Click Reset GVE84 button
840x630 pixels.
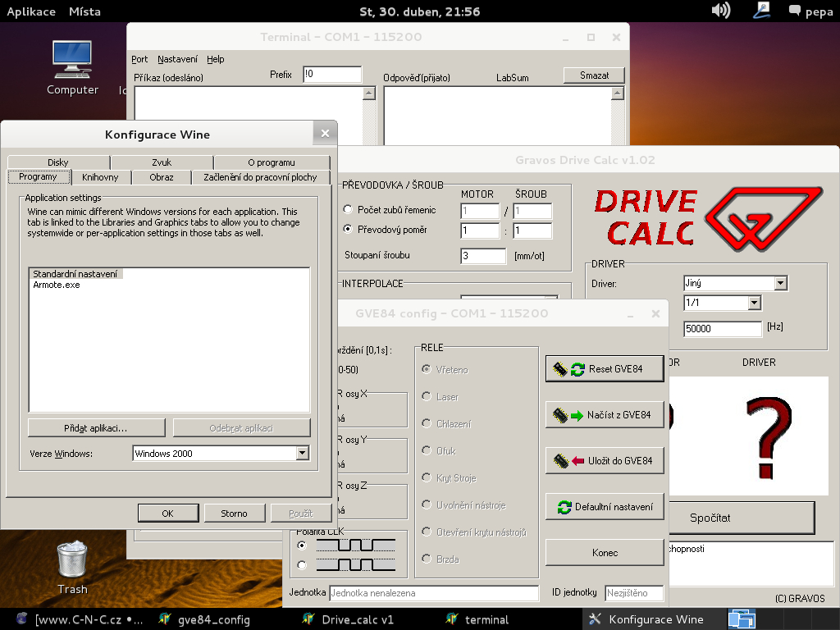pos(605,368)
